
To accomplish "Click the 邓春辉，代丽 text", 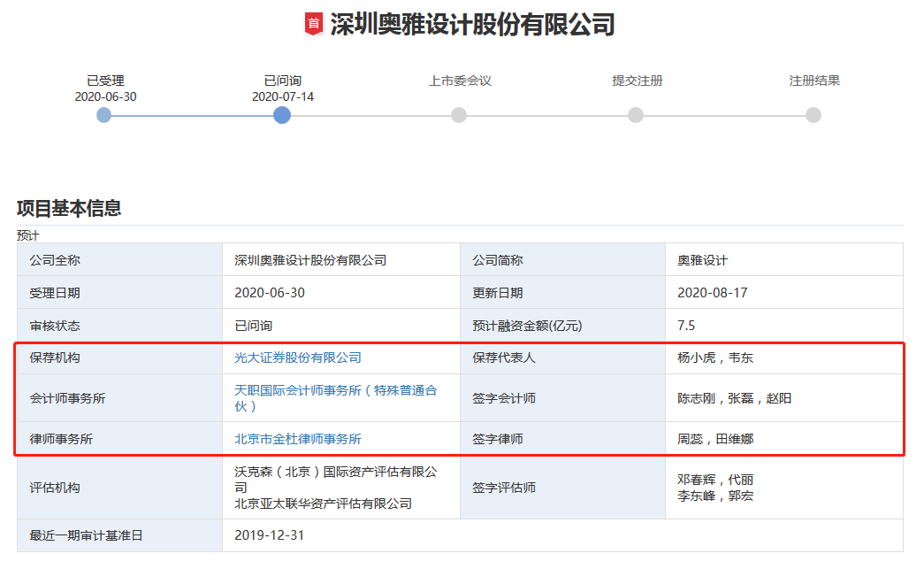I will (715, 480).
